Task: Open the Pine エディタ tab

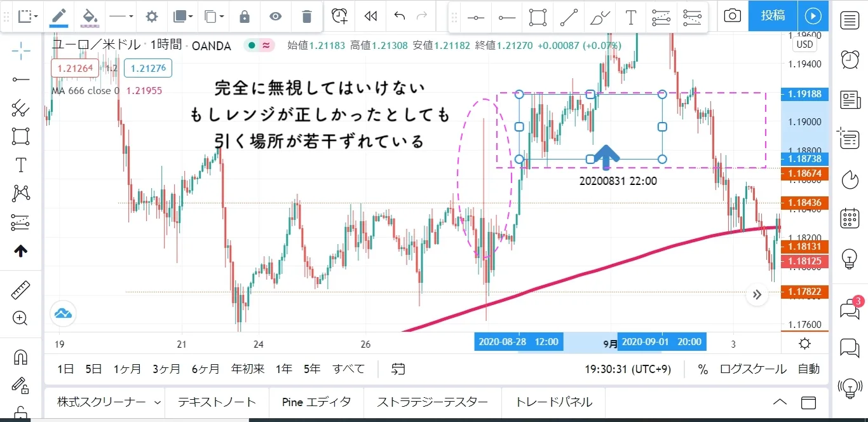Action: point(316,402)
